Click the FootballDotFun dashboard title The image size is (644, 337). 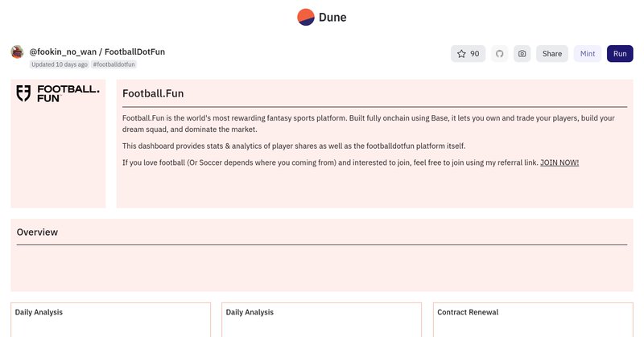pyautogui.click(x=134, y=51)
